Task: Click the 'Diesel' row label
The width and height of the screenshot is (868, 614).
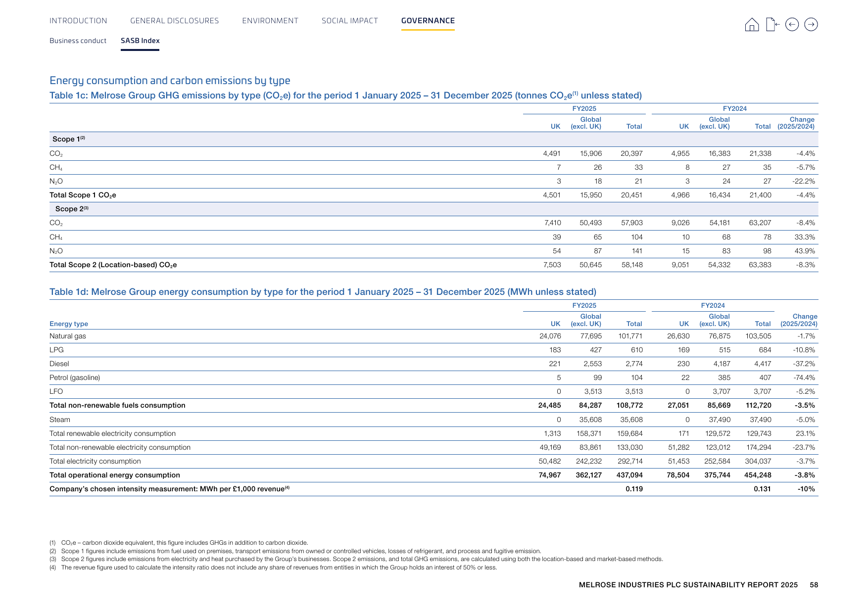Action: tap(59, 364)
